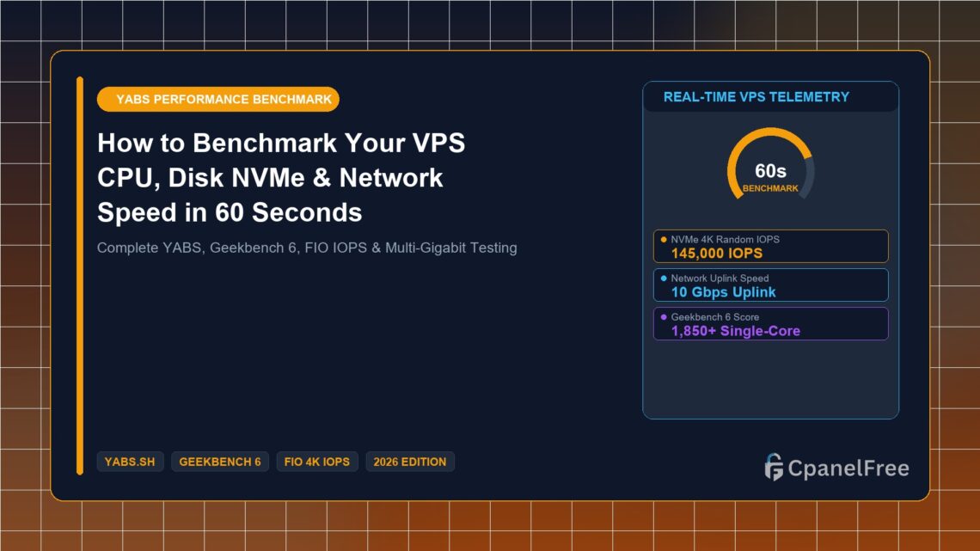Click the purple dot beside Geekbench 6 Score
Image resolution: width=980 pixels, height=551 pixels.
(664, 316)
